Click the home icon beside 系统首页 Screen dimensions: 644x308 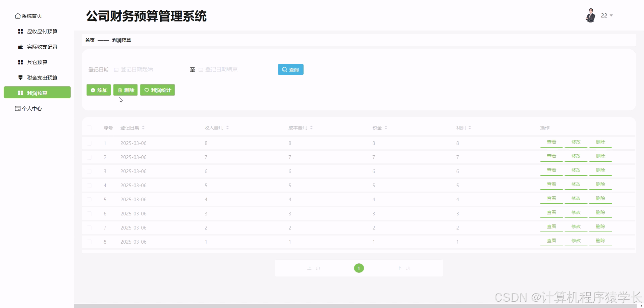pos(18,16)
